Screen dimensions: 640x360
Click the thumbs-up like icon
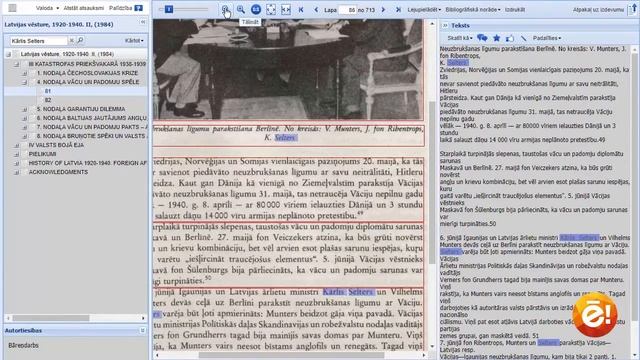coord(510,38)
